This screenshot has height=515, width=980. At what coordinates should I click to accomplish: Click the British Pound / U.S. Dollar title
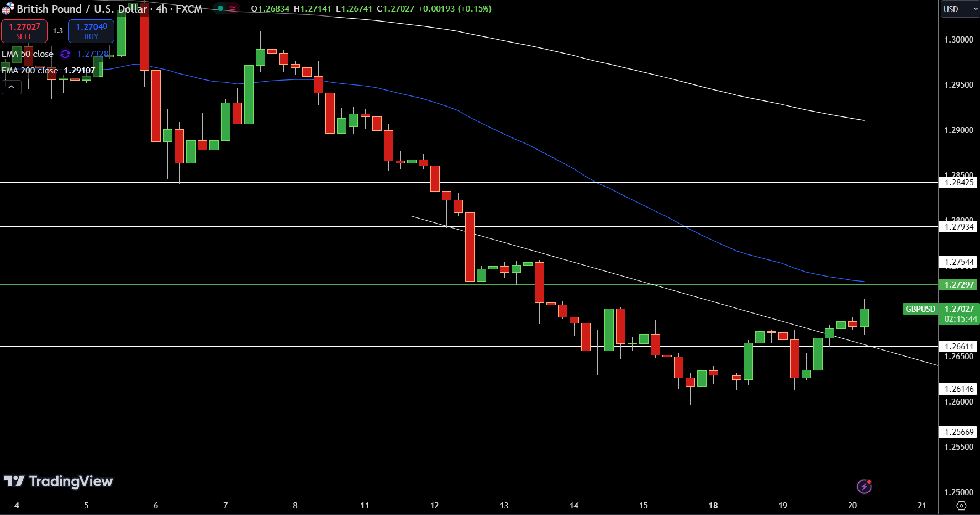[82, 9]
